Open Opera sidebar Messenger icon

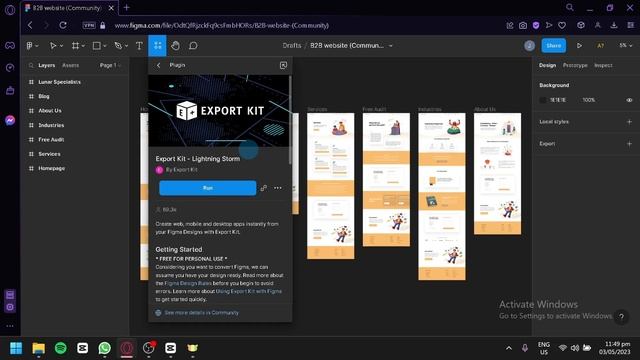(10, 120)
